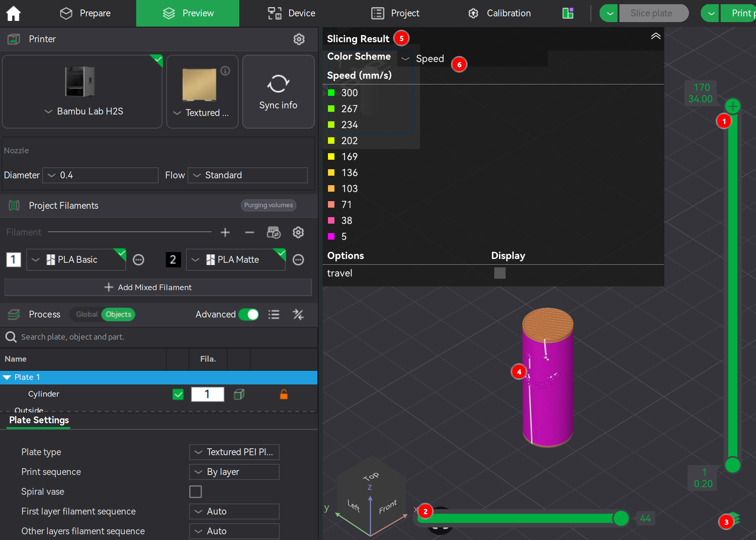Open the process settings list icon
Viewport: 756px width, 540px height.
(x=274, y=314)
